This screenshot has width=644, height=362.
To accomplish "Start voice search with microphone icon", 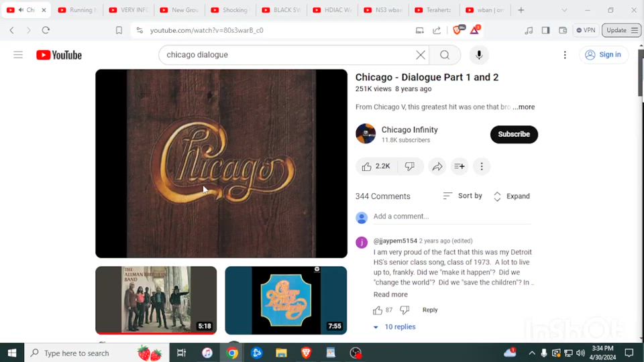I will [x=479, y=55].
